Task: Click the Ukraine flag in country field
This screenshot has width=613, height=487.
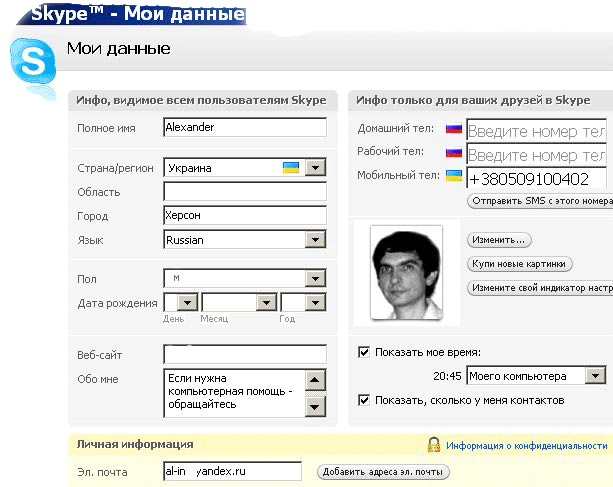Action: tap(292, 168)
